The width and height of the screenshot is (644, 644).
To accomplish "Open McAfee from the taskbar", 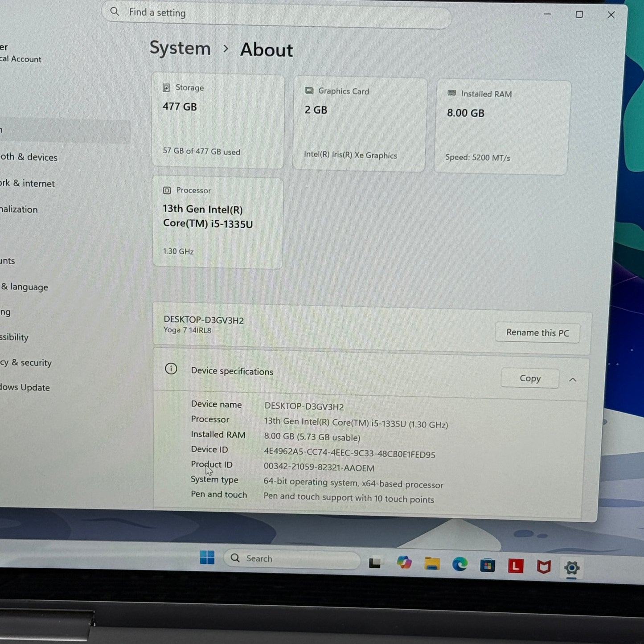I will pyautogui.click(x=544, y=567).
